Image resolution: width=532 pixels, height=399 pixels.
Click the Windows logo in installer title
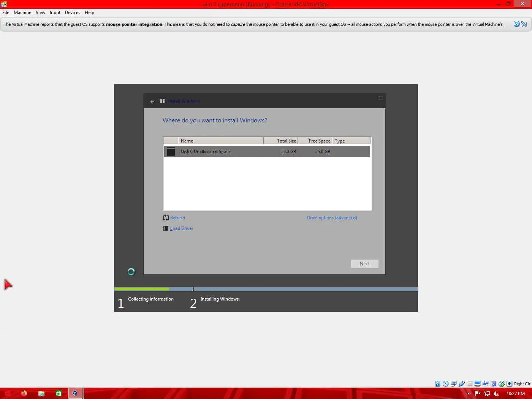pyautogui.click(x=162, y=101)
